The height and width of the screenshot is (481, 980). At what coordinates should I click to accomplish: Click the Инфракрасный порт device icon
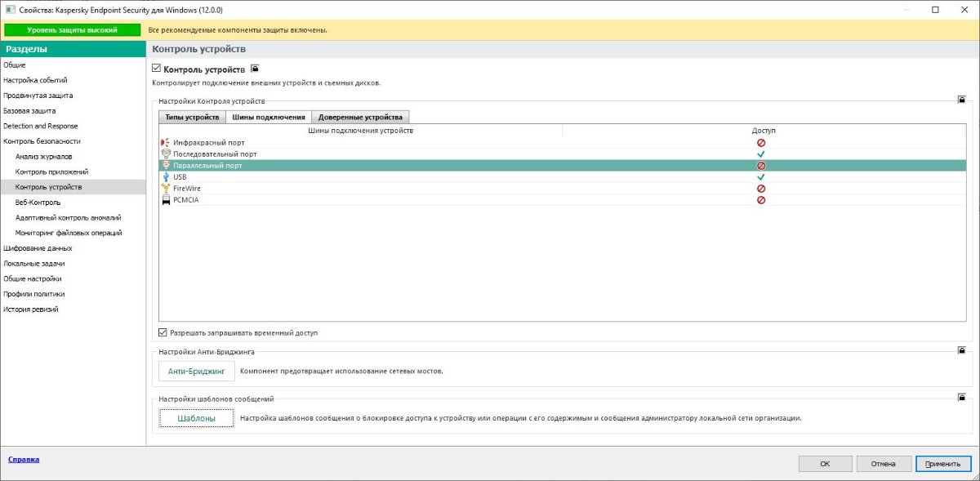click(166, 142)
